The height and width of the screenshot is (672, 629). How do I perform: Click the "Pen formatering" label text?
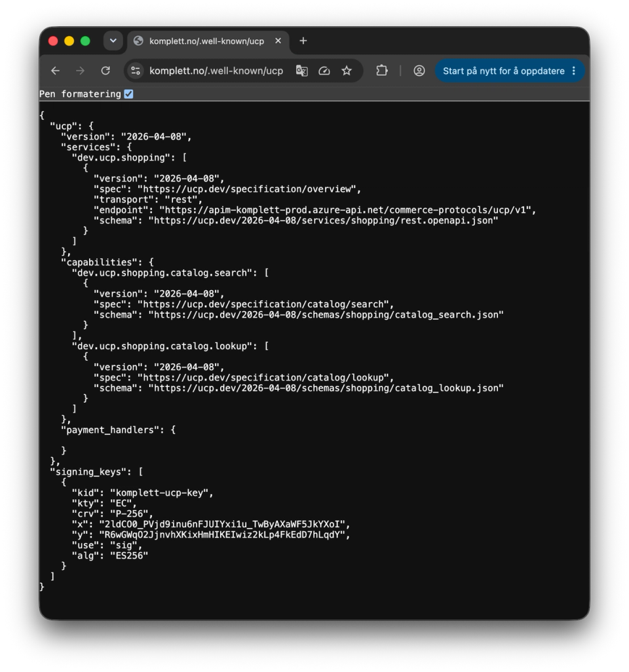[80, 94]
